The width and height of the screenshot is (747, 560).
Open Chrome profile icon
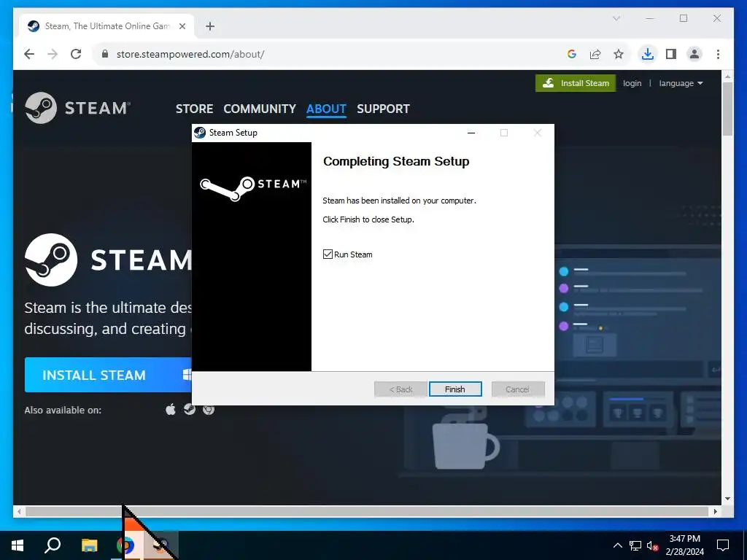click(694, 54)
